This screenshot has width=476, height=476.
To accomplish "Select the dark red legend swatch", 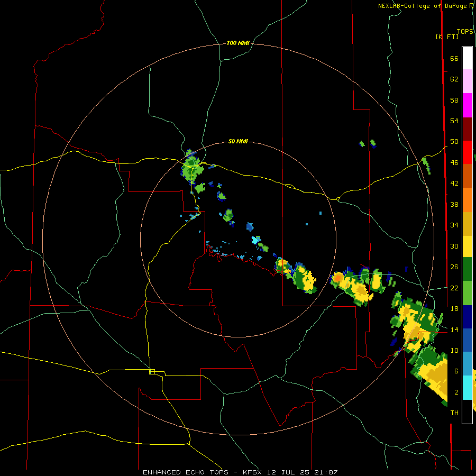I will tap(467, 129).
